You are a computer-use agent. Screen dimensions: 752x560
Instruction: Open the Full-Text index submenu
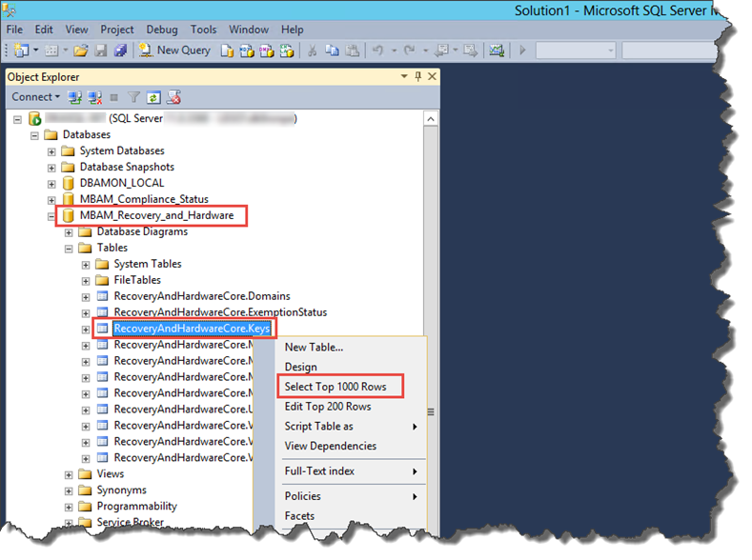(351, 471)
